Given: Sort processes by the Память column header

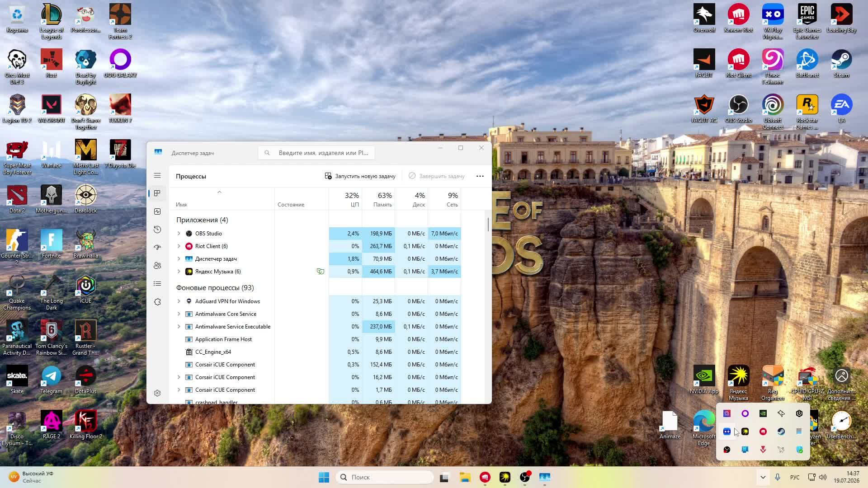Looking at the screenshot, I should 378,199.
